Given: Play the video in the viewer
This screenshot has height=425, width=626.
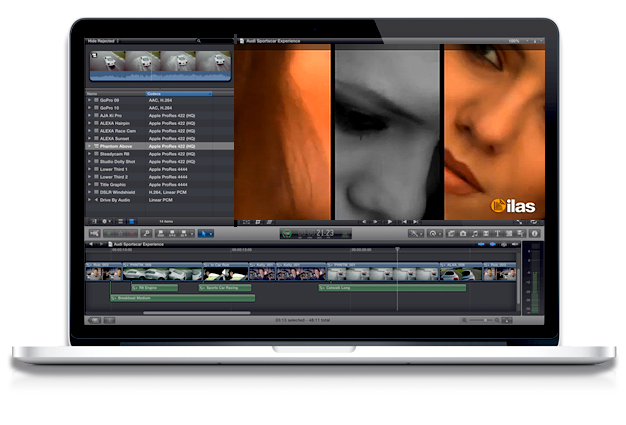Looking at the screenshot, I should [390, 222].
